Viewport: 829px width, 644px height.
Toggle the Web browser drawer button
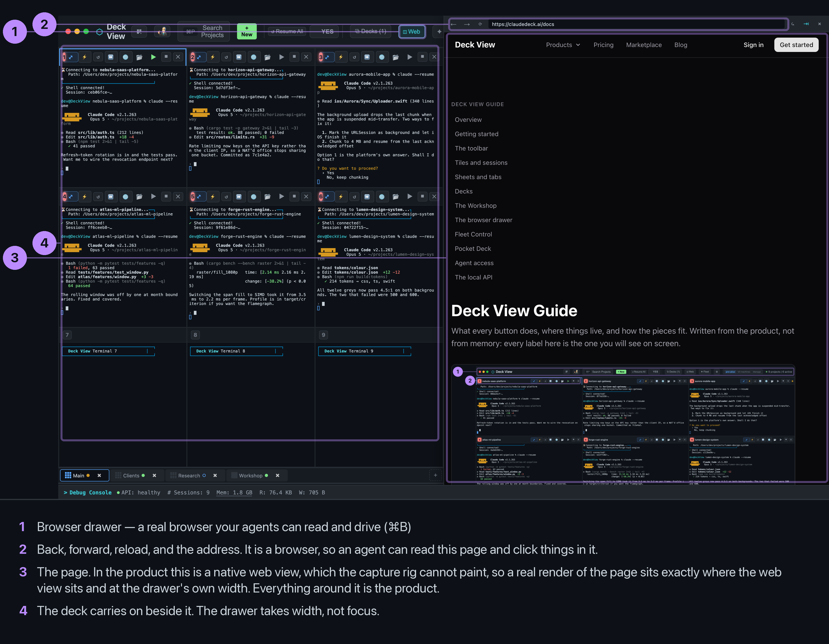point(411,32)
